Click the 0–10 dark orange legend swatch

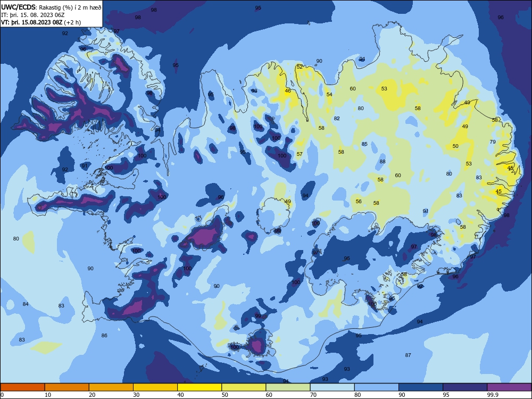click(22, 387)
